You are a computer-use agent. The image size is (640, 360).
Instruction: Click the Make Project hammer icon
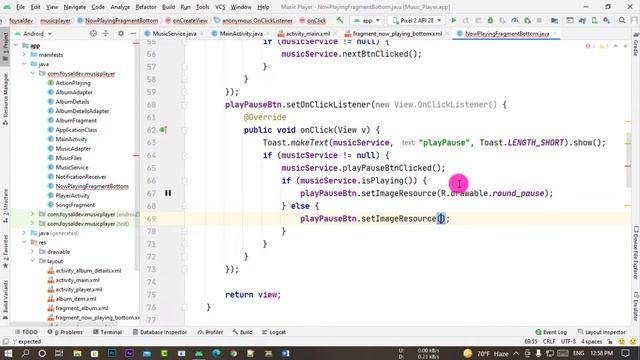(340, 20)
